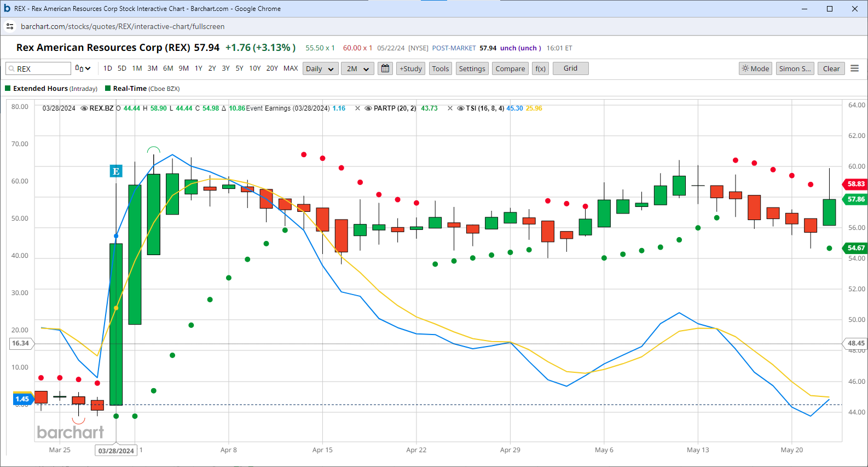
Task: Add an indicator with +Study button
Action: [x=411, y=68]
